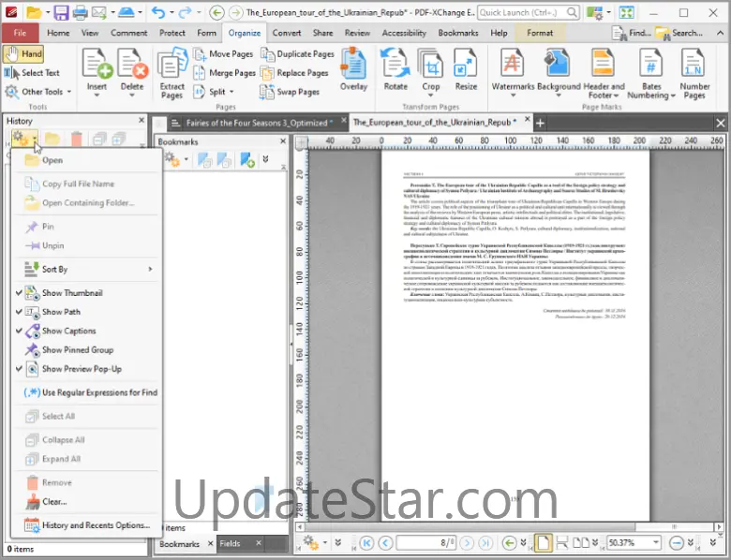Open the Overlay tool
The height and width of the screenshot is (560, 731).
(x=354, y=69)
